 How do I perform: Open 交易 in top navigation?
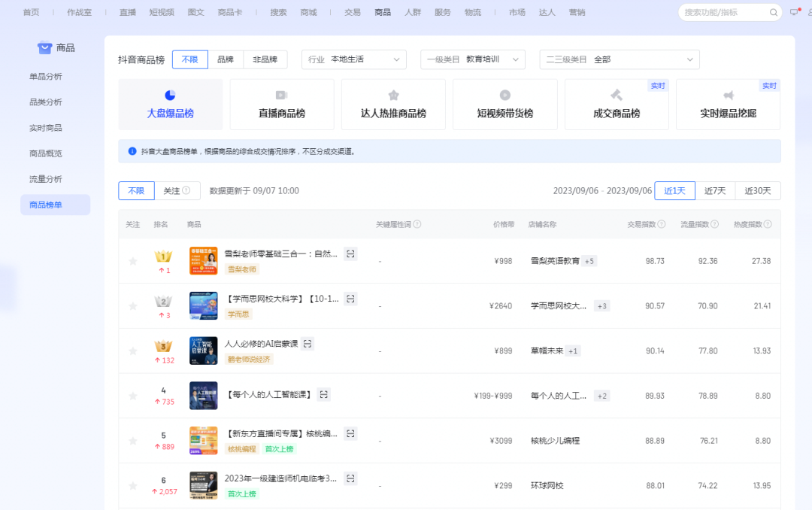point(352,13)
